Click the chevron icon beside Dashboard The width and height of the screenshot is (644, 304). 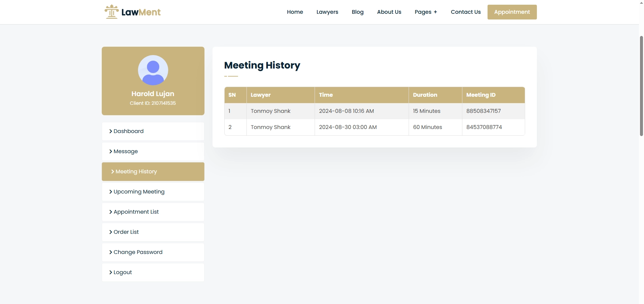(110, 131)
